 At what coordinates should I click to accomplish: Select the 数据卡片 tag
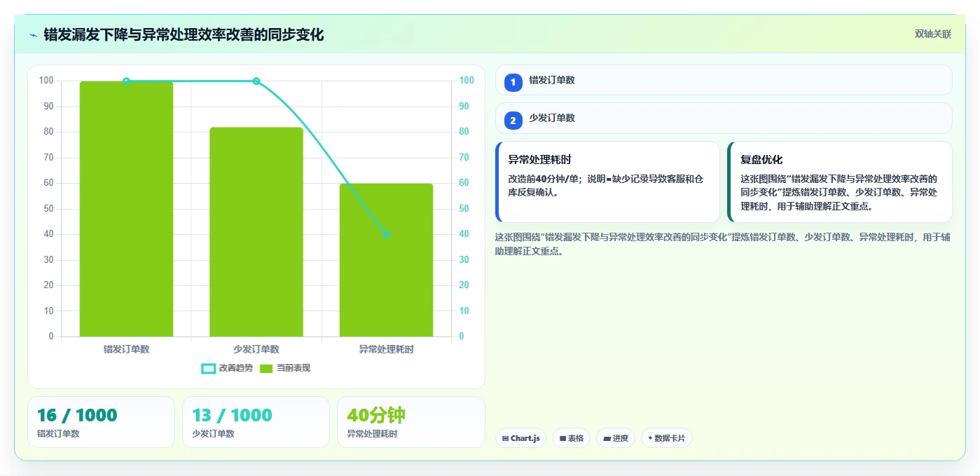pyautogui.click(x=666, y=438)
